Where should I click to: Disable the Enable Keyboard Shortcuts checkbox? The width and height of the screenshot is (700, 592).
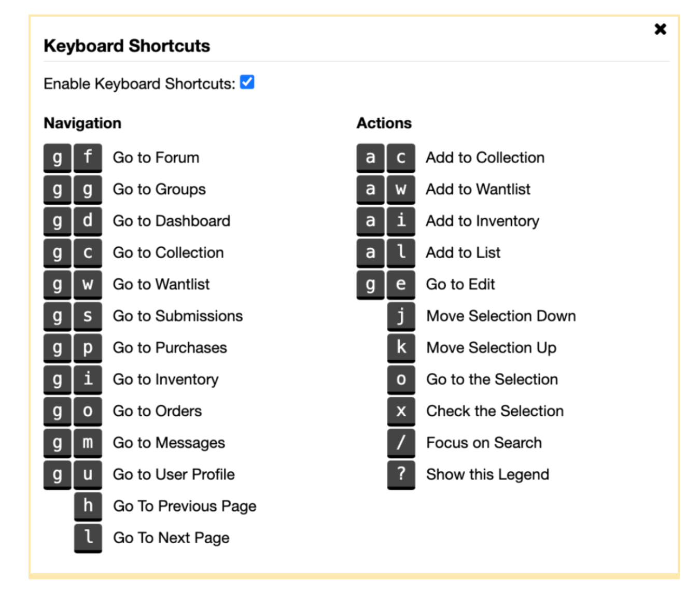[x=247, y=81]
